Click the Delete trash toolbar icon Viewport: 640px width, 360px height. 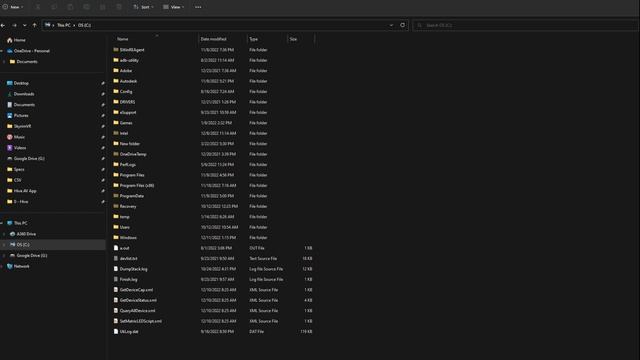coord(119,7)
